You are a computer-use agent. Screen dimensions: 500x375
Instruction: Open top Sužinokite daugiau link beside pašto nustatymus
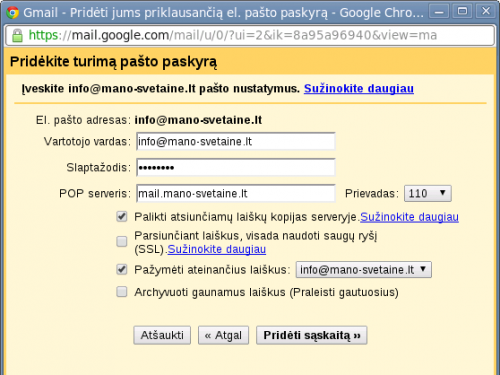tap(359, 88)
